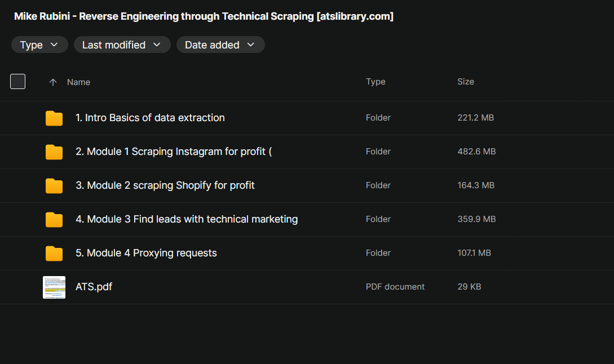The height and width of the screenshot is (364, 614).
Task: Open '4. Module 3 Find leads with technical marketing'
Action: (187, 219)
